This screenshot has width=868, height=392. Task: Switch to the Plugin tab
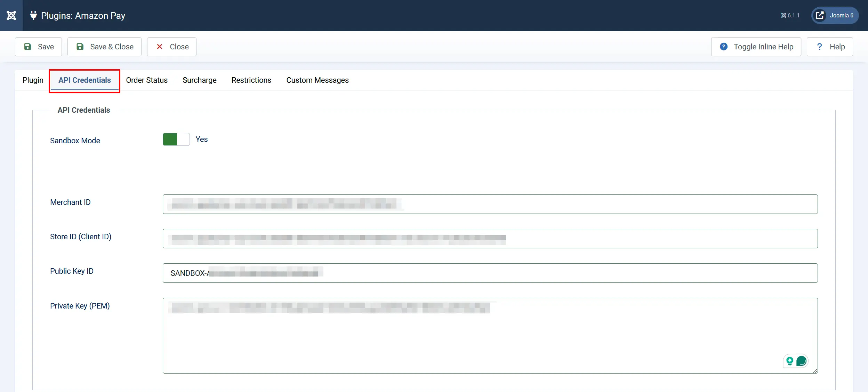[33, 80]
